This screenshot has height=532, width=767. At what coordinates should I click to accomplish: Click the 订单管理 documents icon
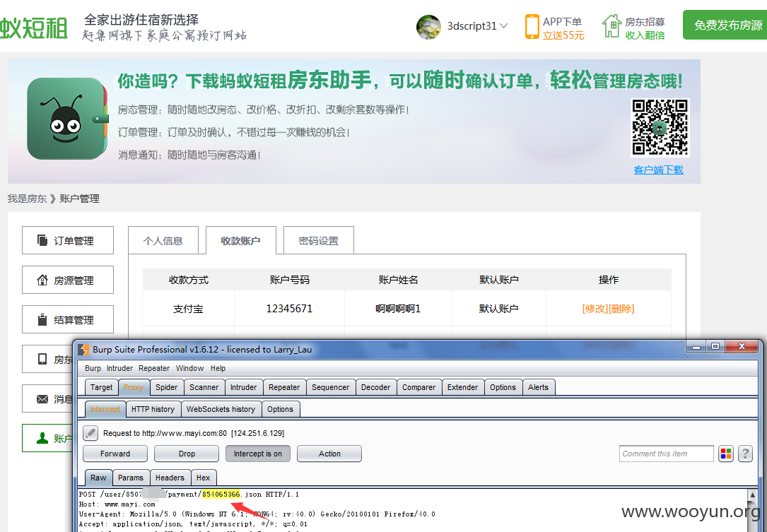42,240
